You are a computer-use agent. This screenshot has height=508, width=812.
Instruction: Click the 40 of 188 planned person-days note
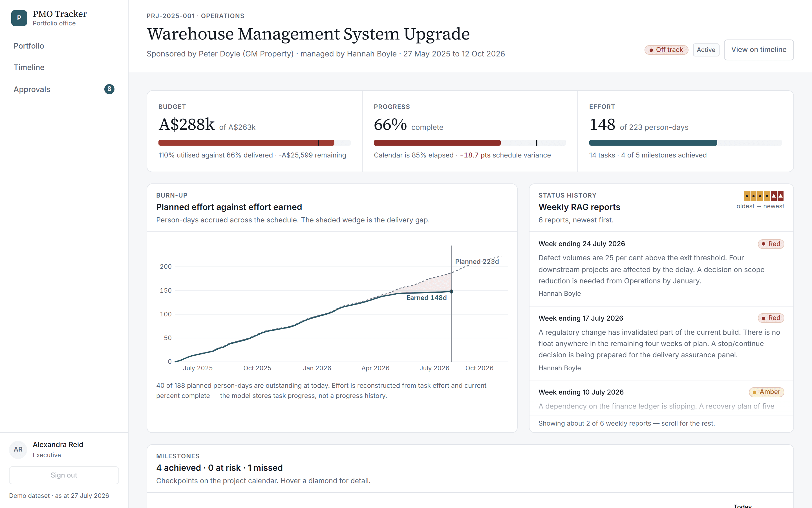(321, 390)
